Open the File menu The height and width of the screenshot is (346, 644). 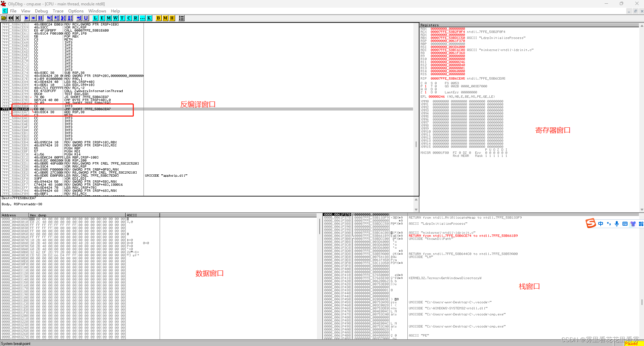(x=13, y=11)
